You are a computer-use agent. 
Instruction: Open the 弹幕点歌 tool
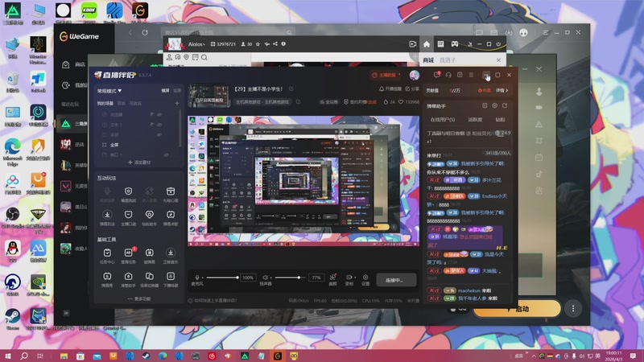coord(171,218)
